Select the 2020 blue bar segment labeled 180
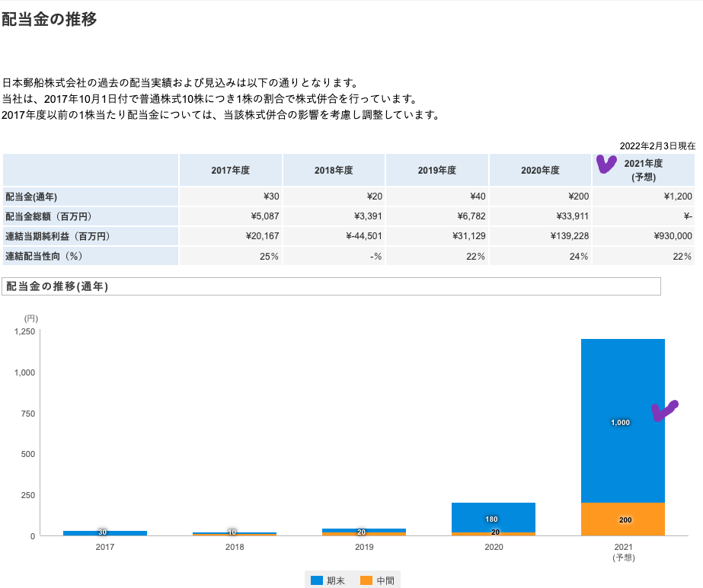This screenshot has height=588, width=703. click(x=494, y=518)
